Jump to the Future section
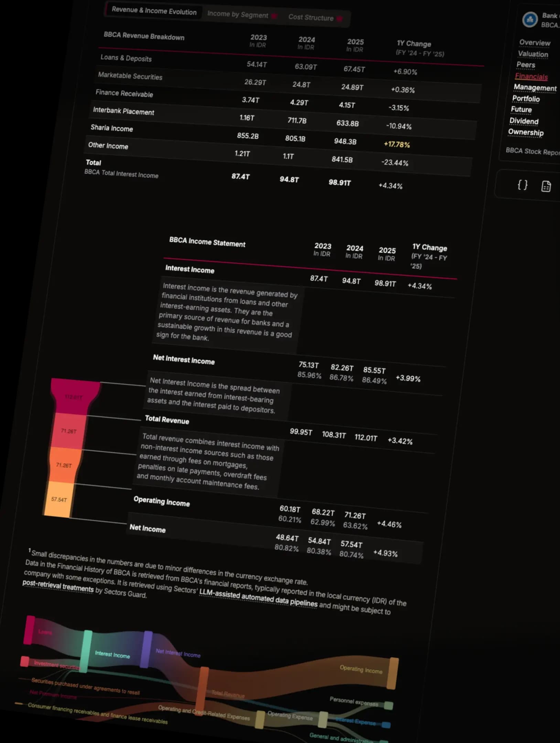This screenshot has width=560, height=743. pos(521,109)
